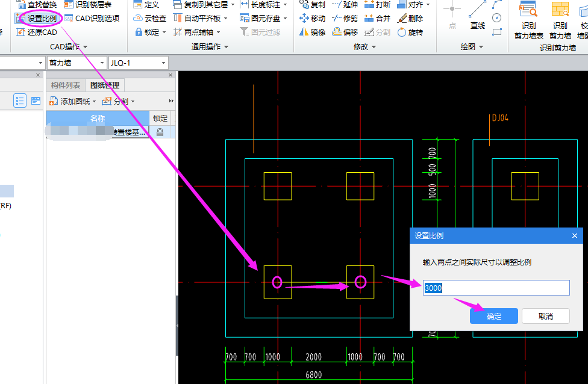The height and width of the screenshot is (384, 588).
Task: Click the 图元存盘 save elements tool
Action: pos(260,18)
